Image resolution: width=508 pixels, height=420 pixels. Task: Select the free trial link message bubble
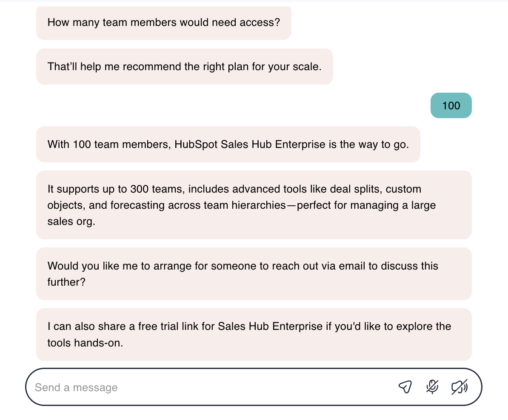pos(254,335)
